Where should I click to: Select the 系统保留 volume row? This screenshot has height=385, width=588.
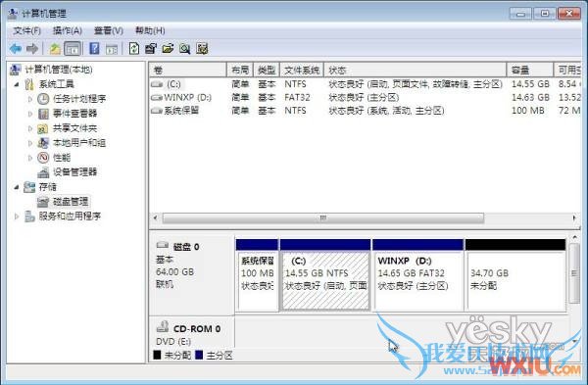(x=365, y=111)
